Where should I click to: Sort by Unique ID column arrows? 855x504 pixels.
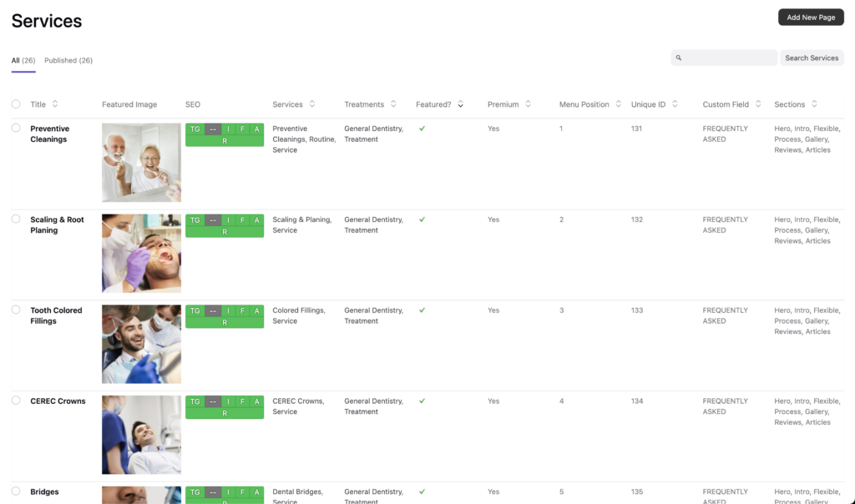coord(675,104)
